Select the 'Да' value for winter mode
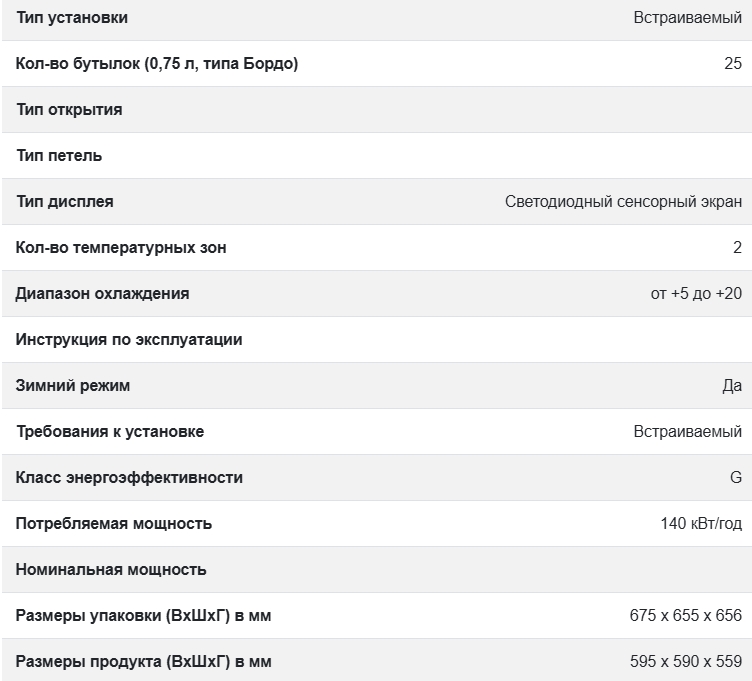Image resolution: width=752 pixels, height=681 pixels. point(732,386)
